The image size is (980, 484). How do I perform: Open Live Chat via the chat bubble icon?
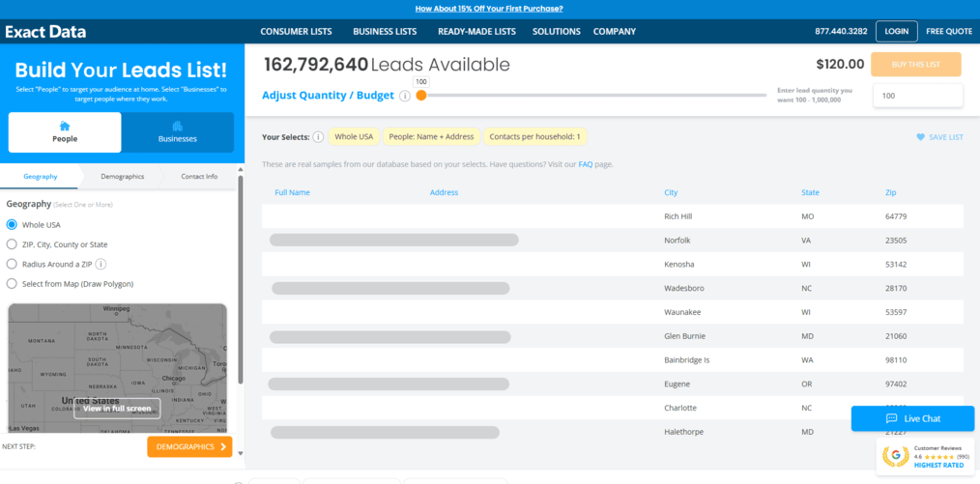pos(891,418)
